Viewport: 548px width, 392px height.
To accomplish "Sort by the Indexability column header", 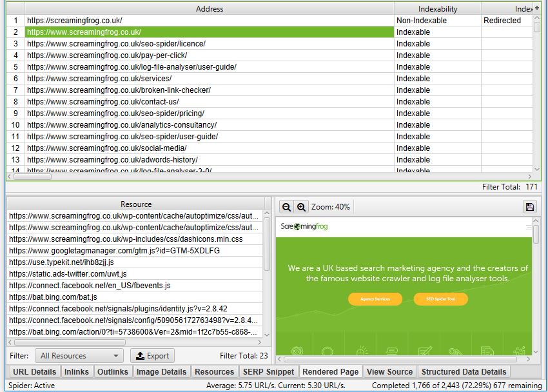I will coord(437,9).
